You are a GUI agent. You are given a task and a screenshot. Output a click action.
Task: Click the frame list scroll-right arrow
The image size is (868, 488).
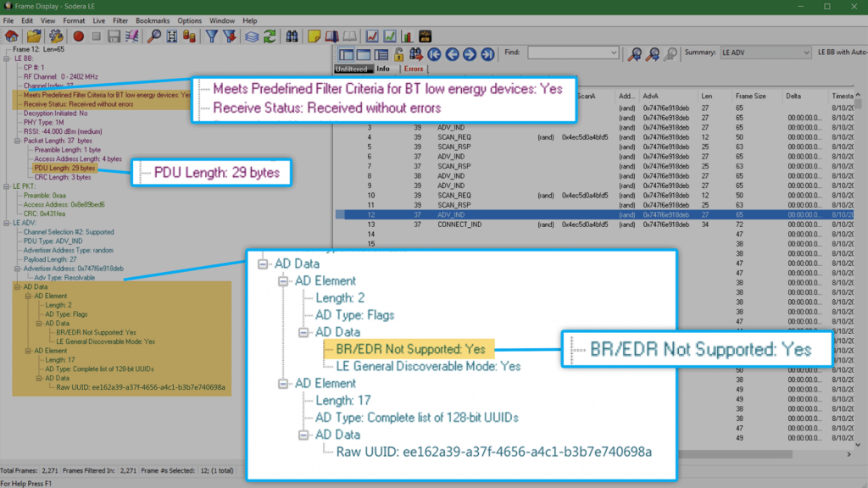coord(849,454)
